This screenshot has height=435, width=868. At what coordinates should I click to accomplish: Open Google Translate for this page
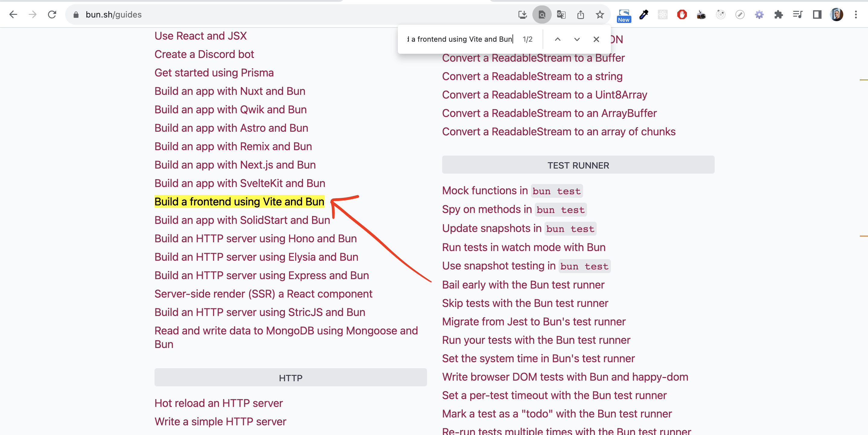click(561, 14)
